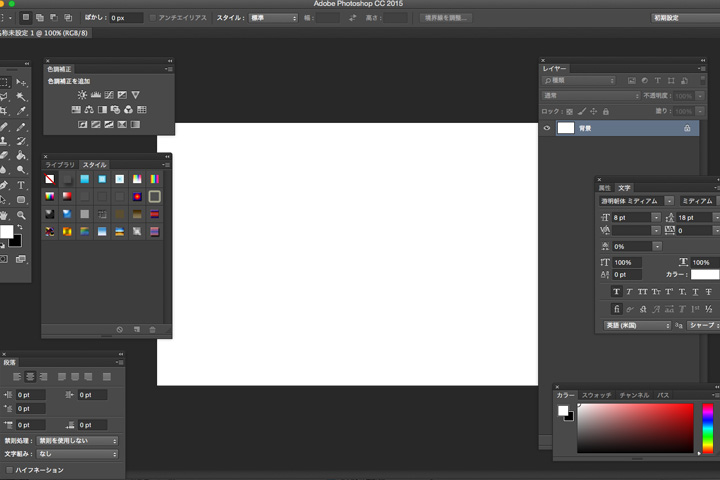
Task: Switch to the Libraries tab
Action: pos(60,164)
